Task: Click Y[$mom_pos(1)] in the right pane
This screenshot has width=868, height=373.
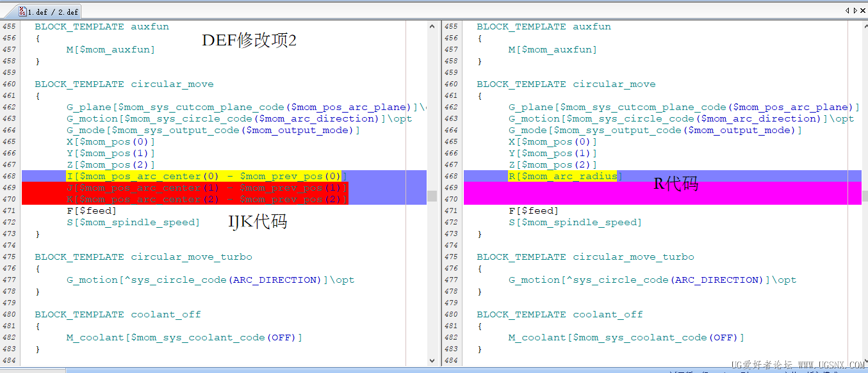Action: click(553, 153)
